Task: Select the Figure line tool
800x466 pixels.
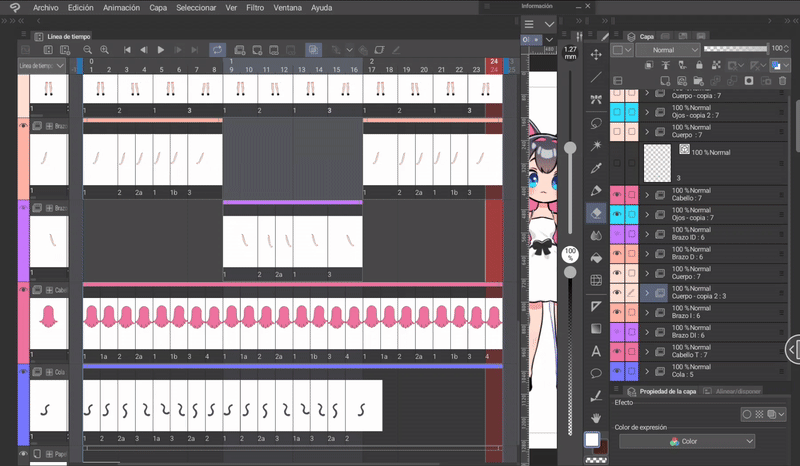Action: click(596, 77)
